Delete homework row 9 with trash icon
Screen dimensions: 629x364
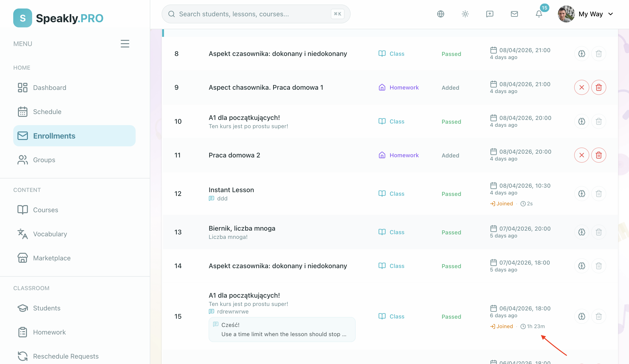[599, 88]
